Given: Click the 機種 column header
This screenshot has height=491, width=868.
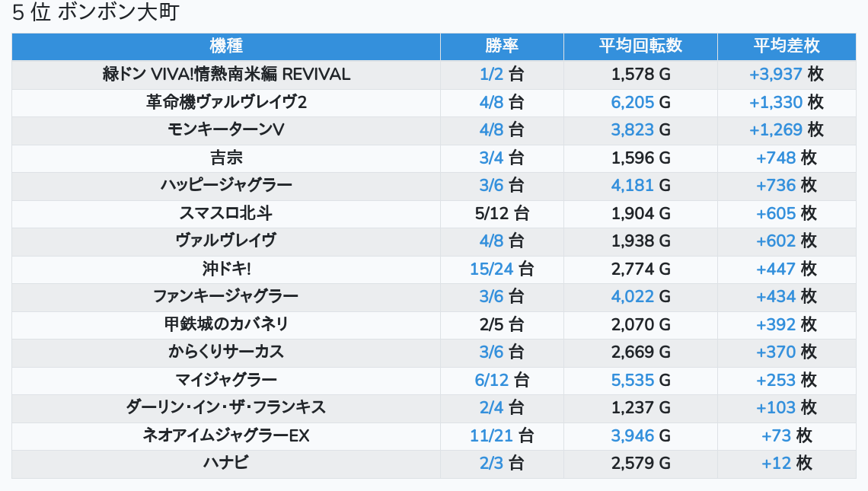Looking at the screenshot, I should click(226, 46).
